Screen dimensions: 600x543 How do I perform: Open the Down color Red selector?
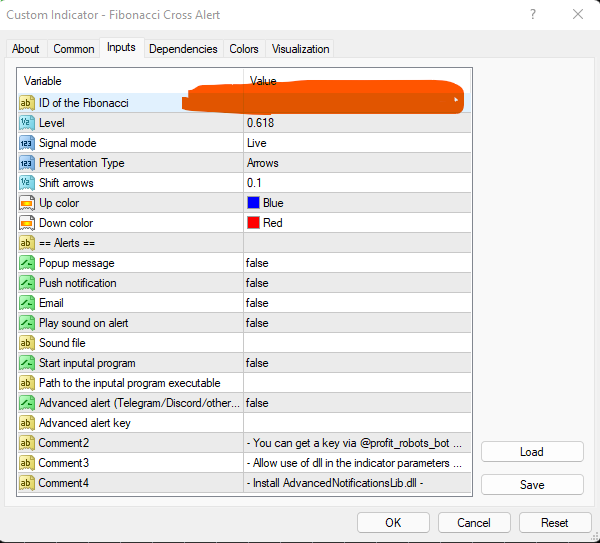pos(357,223)
